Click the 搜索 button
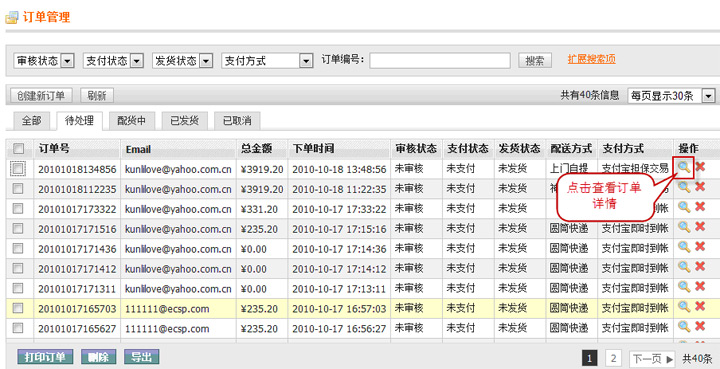The width and height of the screenshot is (720, 369). pos(535,61)
